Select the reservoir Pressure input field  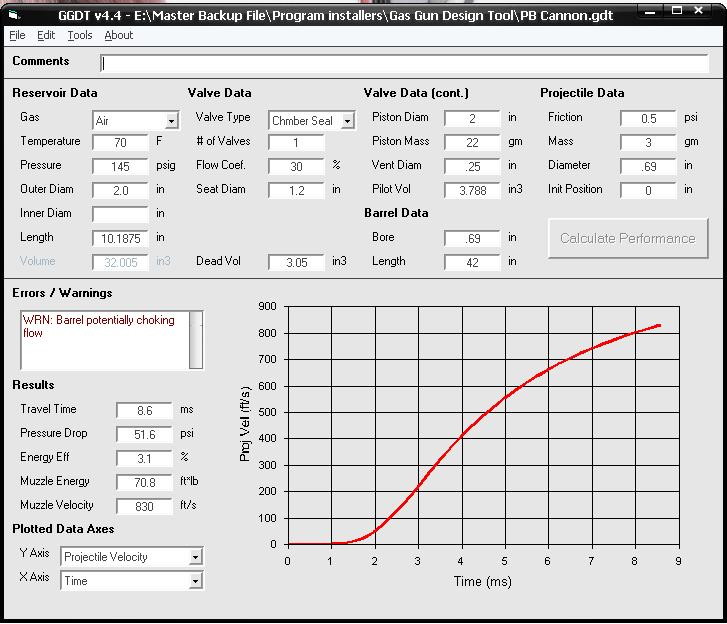pos(120,166)
